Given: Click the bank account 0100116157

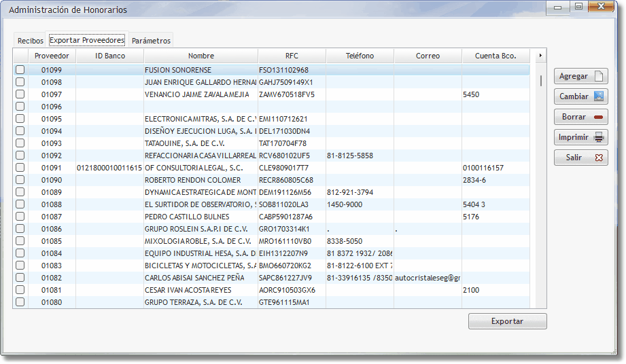Looking at the screenshot, I should click(496, 168).
